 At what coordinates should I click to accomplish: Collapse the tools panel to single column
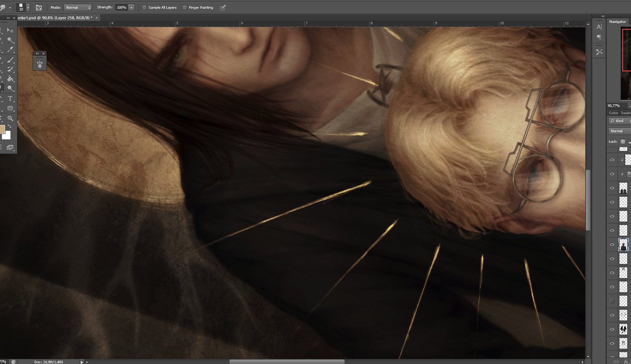(8, 18)
